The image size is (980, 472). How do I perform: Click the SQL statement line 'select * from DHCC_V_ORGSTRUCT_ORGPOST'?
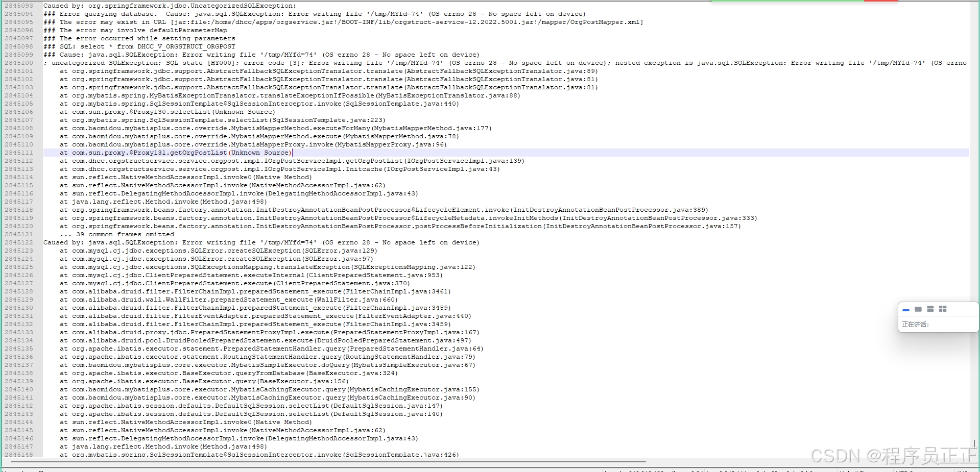click(x=138, y=46)
